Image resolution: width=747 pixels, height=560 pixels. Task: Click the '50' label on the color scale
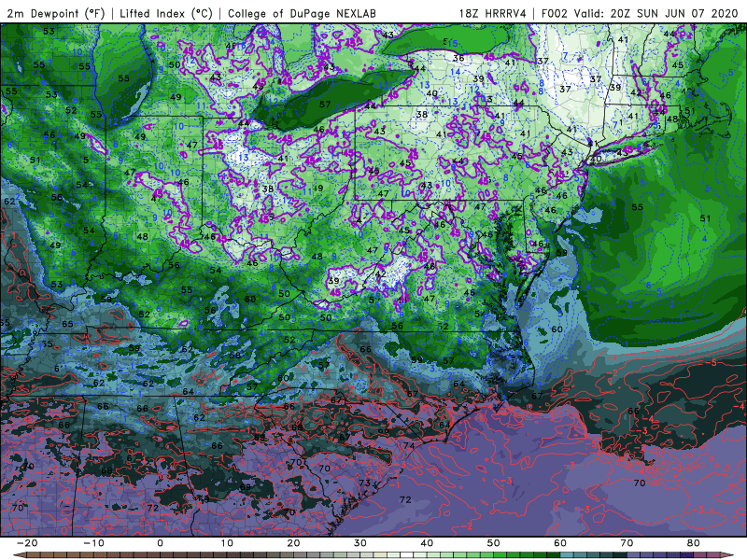tap(494, 543)
